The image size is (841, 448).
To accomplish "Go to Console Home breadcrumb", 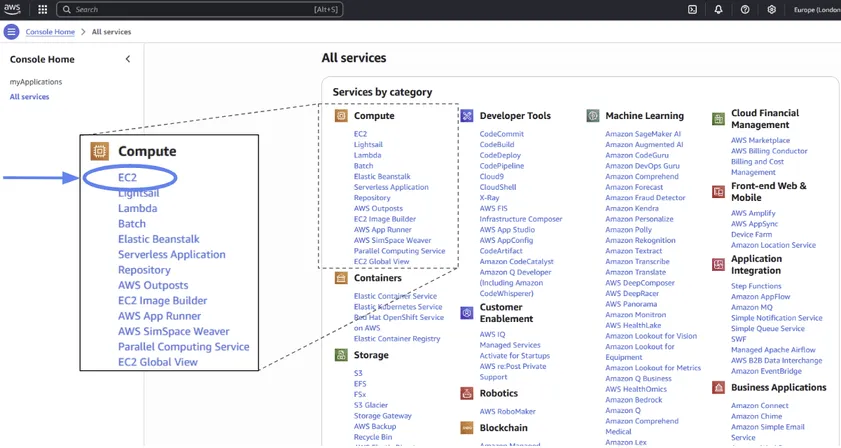I will point(50,32).
